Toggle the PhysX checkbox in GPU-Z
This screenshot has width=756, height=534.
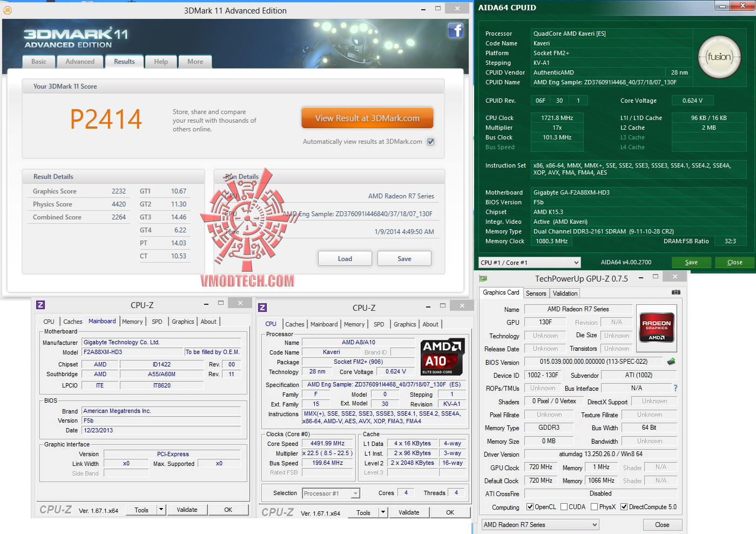[x=594, y=507]
